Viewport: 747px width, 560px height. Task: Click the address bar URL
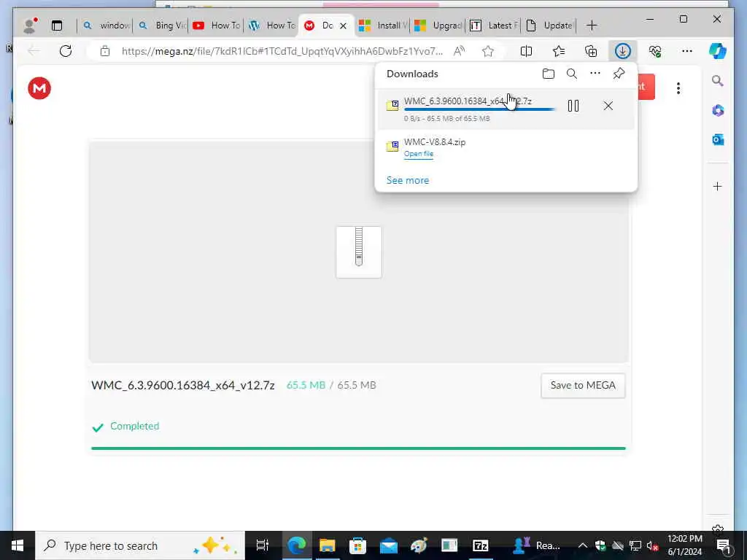282,51
